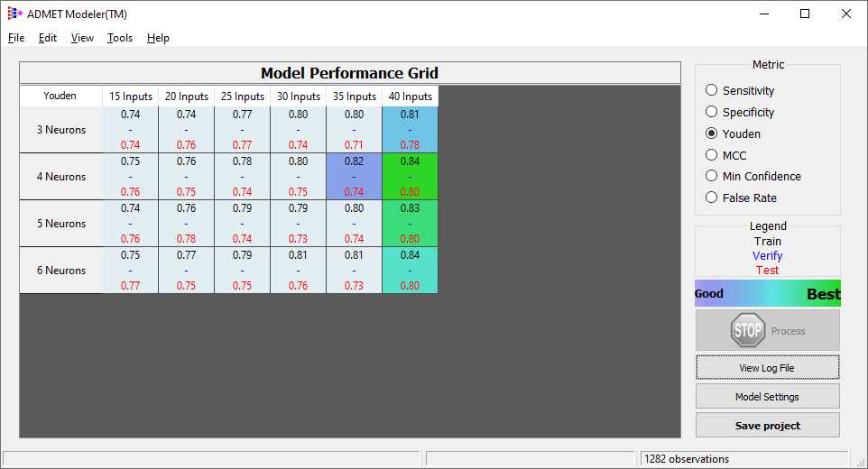
Task: Close the ADMET Modeler window
Action: point(845,14)
